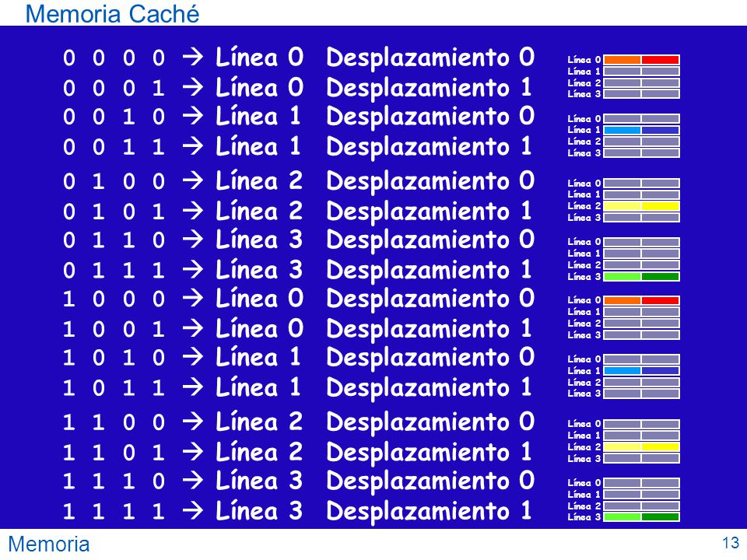The image size is (747, 560).
Task: Select binary address "0 0 0 0"
Action: pos(114,58)
